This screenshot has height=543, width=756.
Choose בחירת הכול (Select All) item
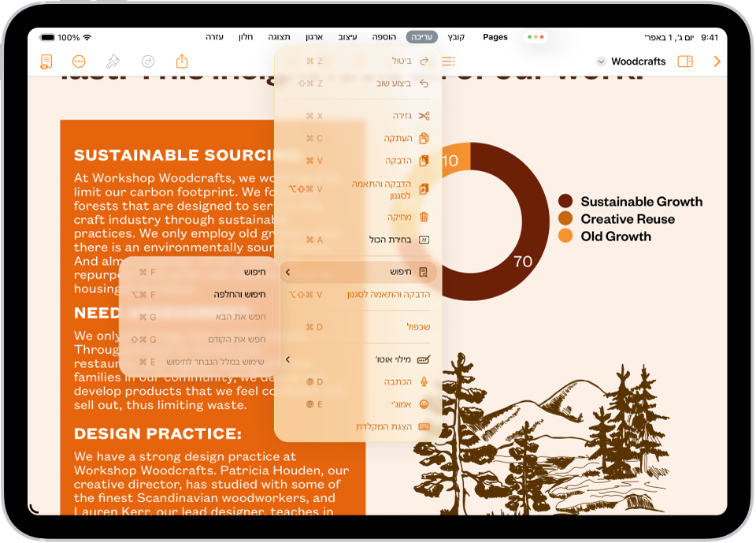pyautogui.click(x=358, y=240)
